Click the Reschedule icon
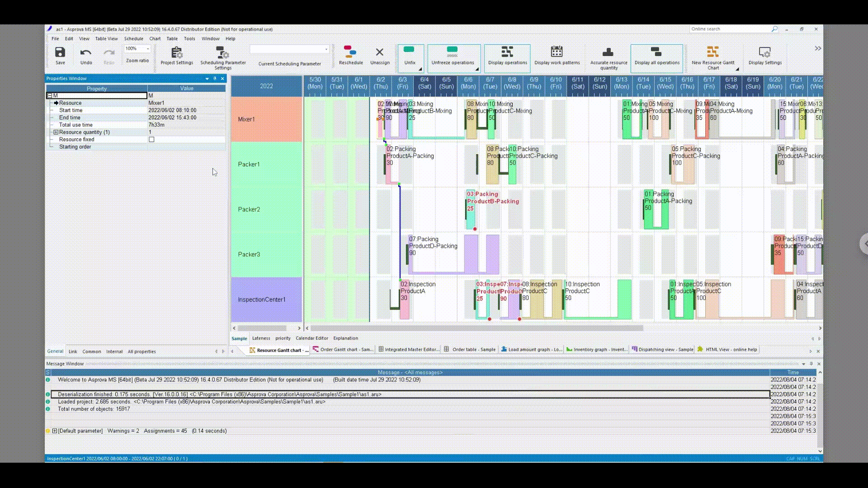This screenshot has width=868, height=488. click(350, 52)
